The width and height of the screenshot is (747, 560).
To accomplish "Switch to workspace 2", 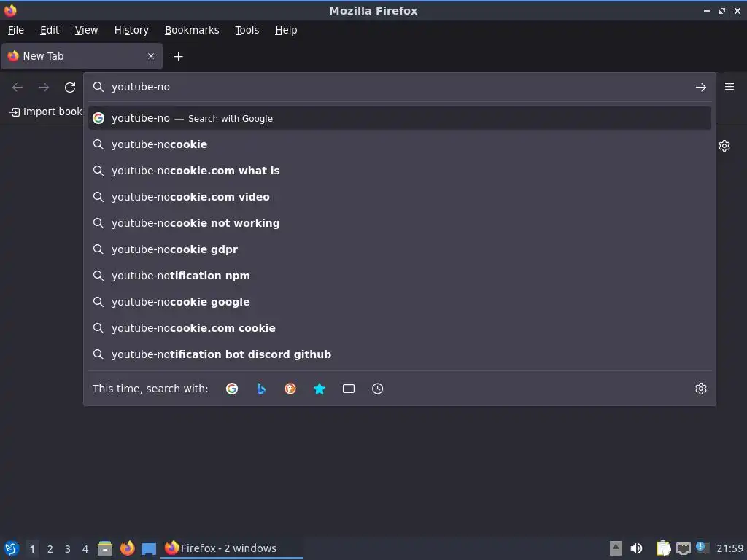I will (x=50, y=548).
